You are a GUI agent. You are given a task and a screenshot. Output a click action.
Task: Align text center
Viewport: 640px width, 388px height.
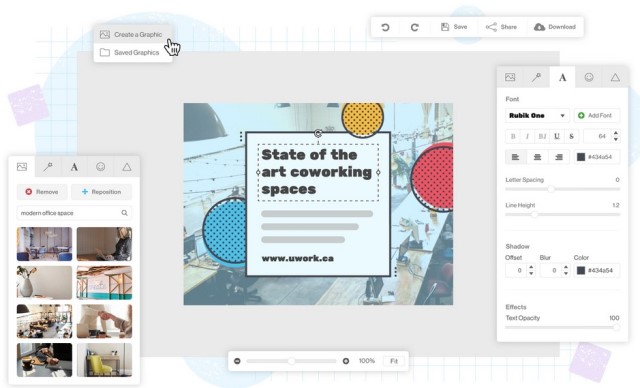click(538, 157)
